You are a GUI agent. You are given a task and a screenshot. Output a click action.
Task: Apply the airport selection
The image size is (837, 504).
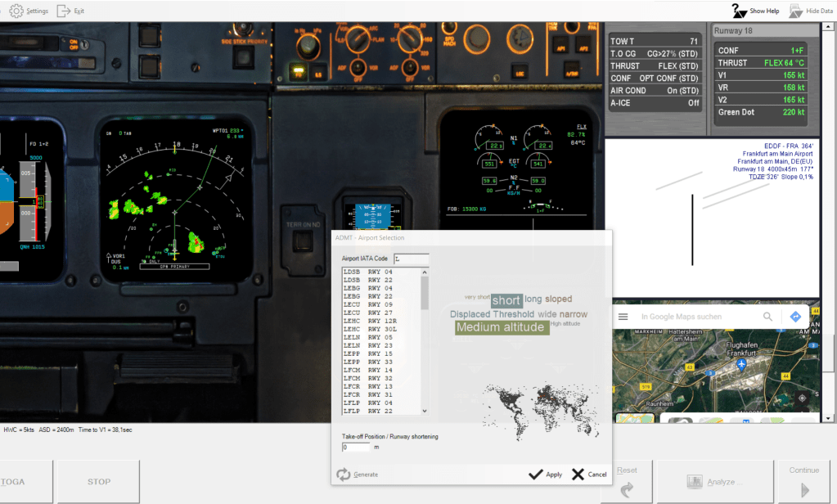[x=545, y=475]
